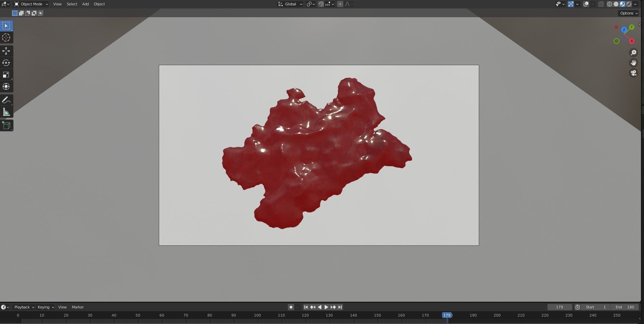This screenshot has width=644, height=324.
Task: Open the Object Mode dropdown
Action: 31,4
